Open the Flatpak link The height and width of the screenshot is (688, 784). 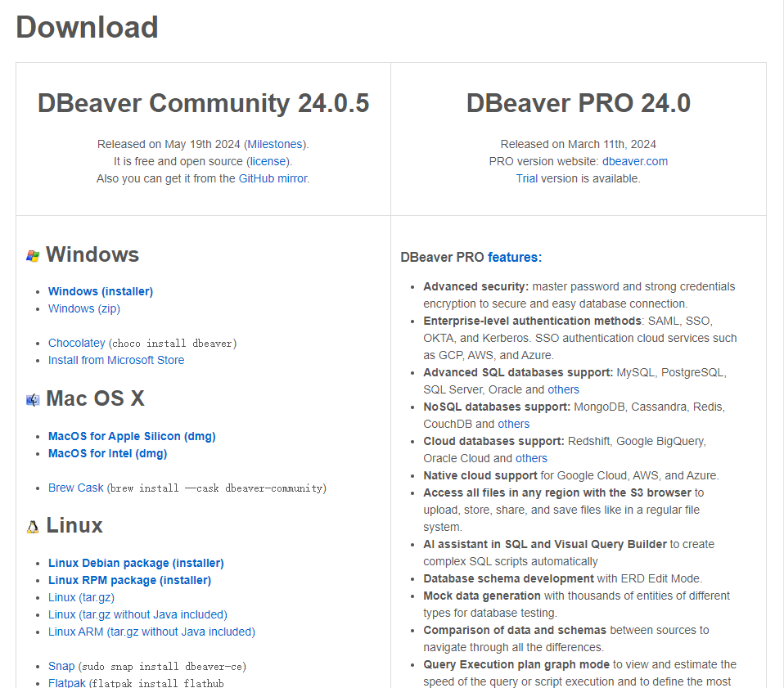(x=66, y=683)
